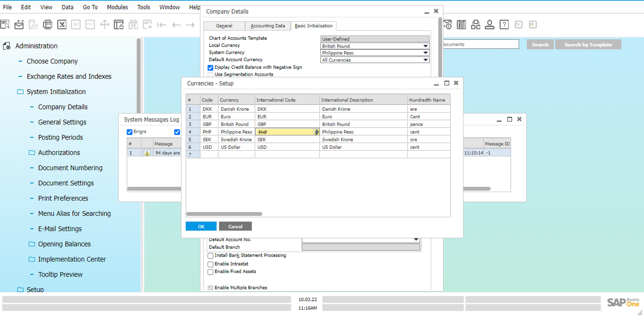Screen dimensions: 644x316
Task: Click the Send Email envelope icon
Action: [19, 25]
